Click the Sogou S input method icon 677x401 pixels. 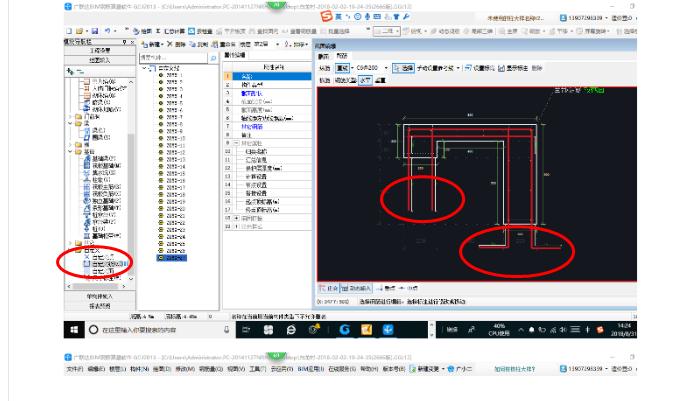coord(326,17)
